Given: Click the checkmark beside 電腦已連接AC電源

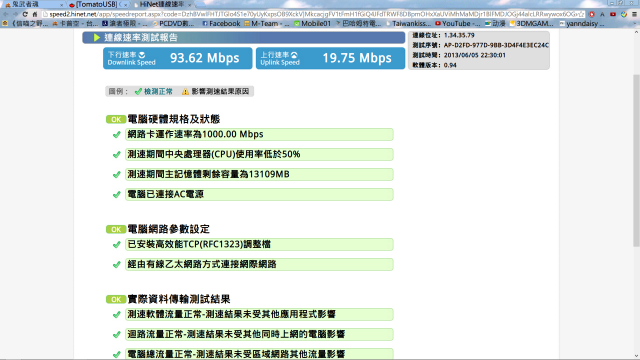Looking at the screenshot, I should tap(117, 195).
